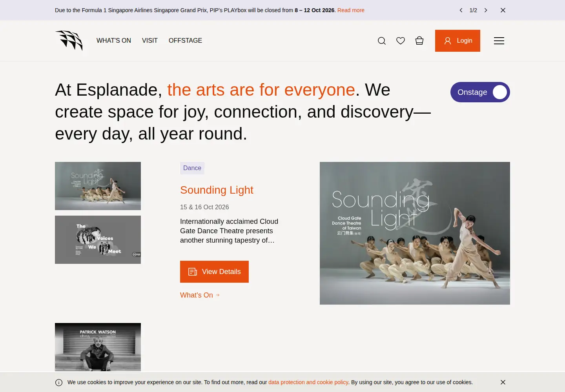Open the WHAT'S ON menu
This screenshot has width=565, height=392.
114,41
